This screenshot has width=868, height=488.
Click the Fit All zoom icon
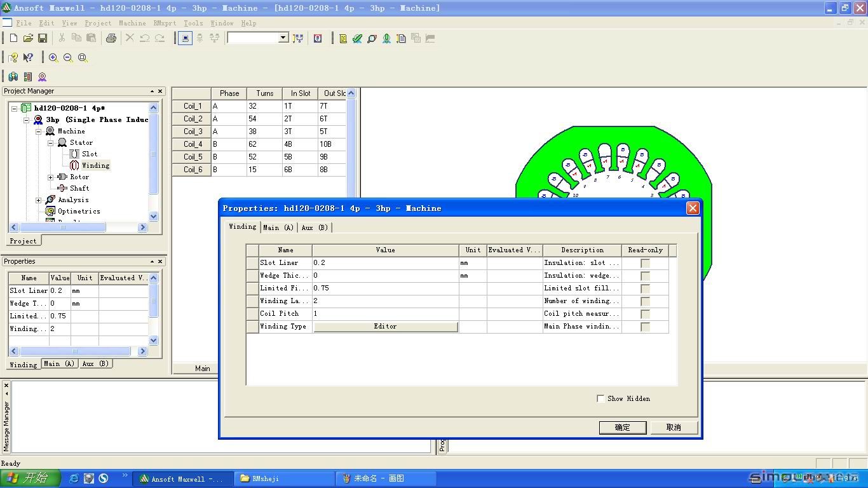83,57
